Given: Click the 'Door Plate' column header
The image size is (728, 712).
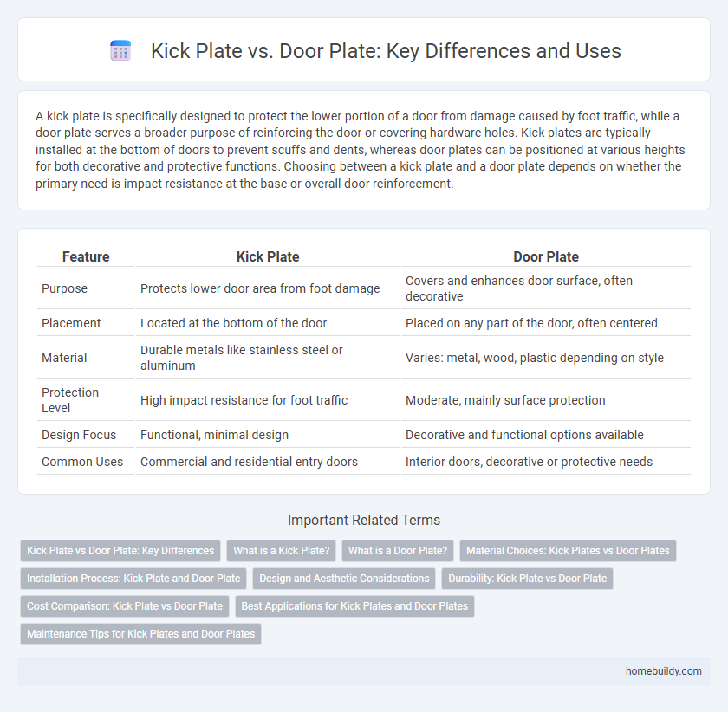Looking at the screenshot, I should click(x=546, y=256).
